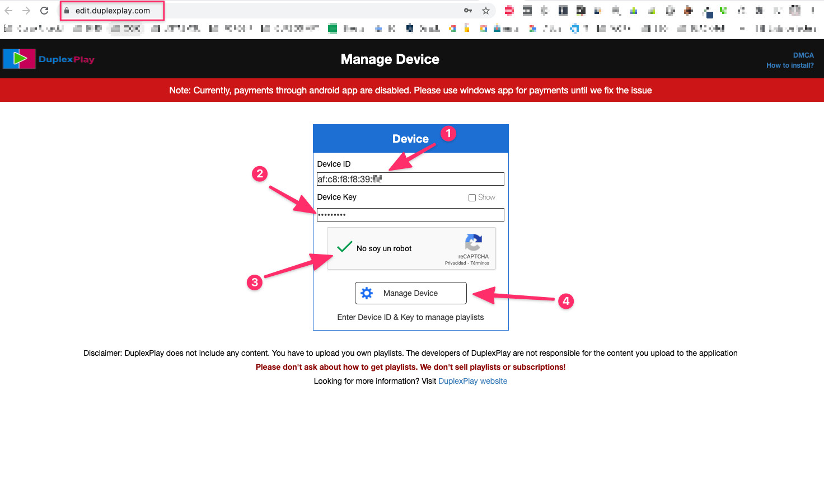This screenshot has height=504, width=824.
Task: Click the browser forward arrow
Action: (26, 11)
